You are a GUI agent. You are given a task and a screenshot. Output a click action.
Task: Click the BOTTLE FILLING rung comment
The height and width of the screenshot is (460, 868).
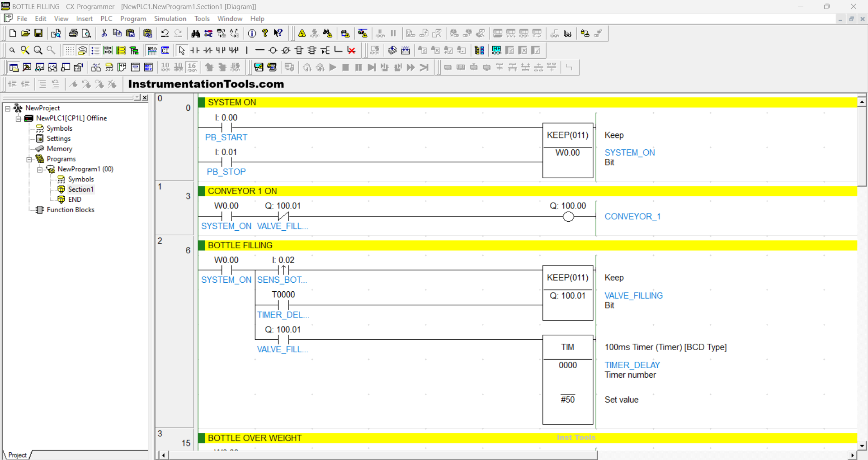[240, 245]
